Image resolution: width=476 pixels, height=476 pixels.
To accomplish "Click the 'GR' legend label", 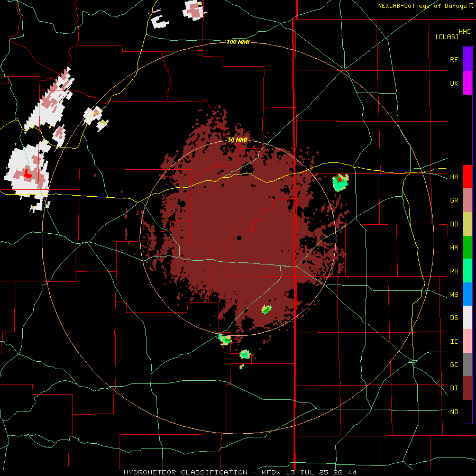I will click(x=454, y=200).
